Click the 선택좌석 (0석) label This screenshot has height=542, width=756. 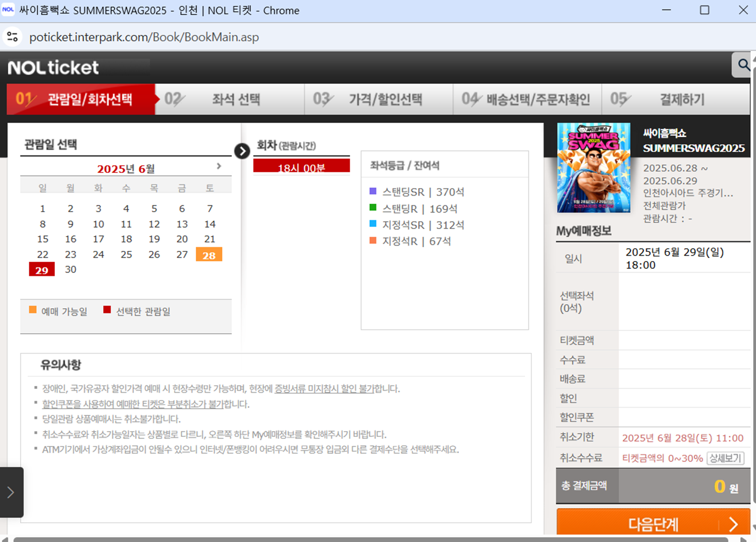click(577, 302)
